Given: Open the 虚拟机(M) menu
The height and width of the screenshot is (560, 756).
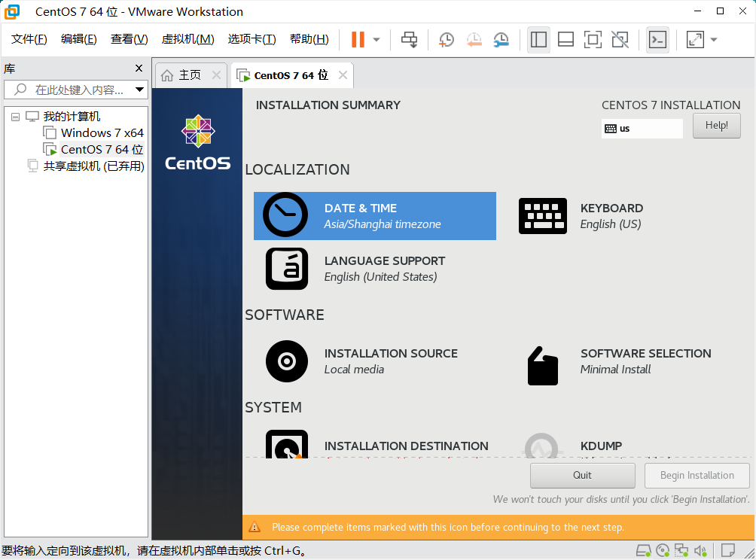Looking at the screenshot, I should (x=187, y=39).
